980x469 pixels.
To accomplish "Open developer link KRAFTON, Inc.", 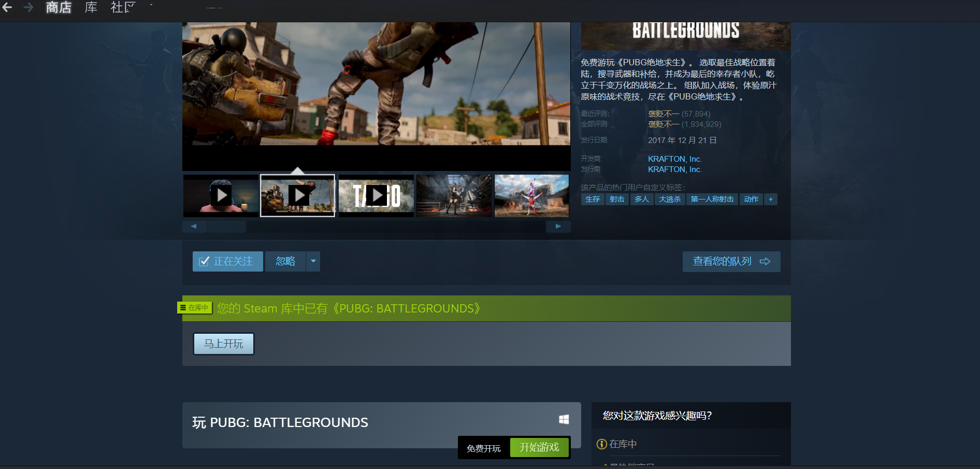I will [675, 159].
